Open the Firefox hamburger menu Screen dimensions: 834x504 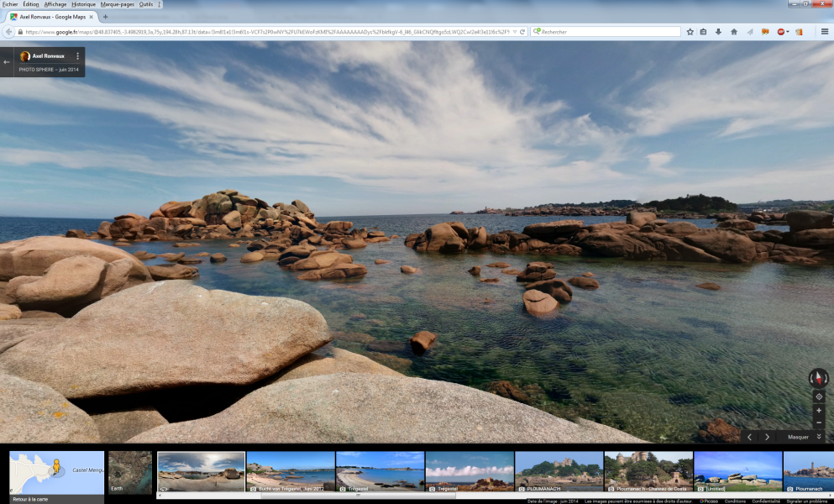pos(825,32)
